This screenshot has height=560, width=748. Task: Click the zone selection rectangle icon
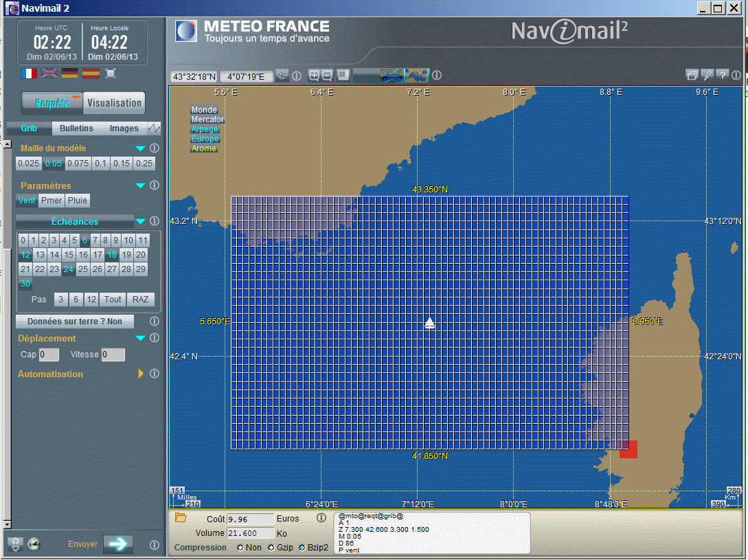[x=343, y=76]
